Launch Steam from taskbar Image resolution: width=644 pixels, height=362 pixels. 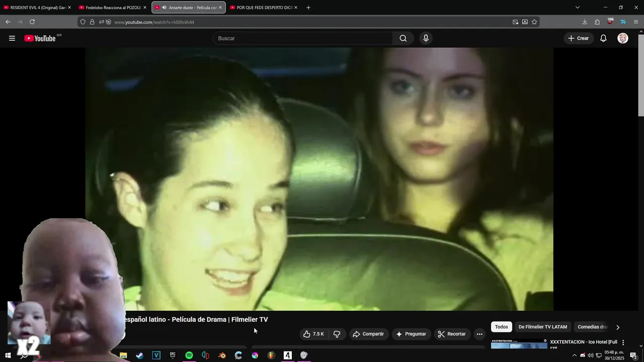140,355
